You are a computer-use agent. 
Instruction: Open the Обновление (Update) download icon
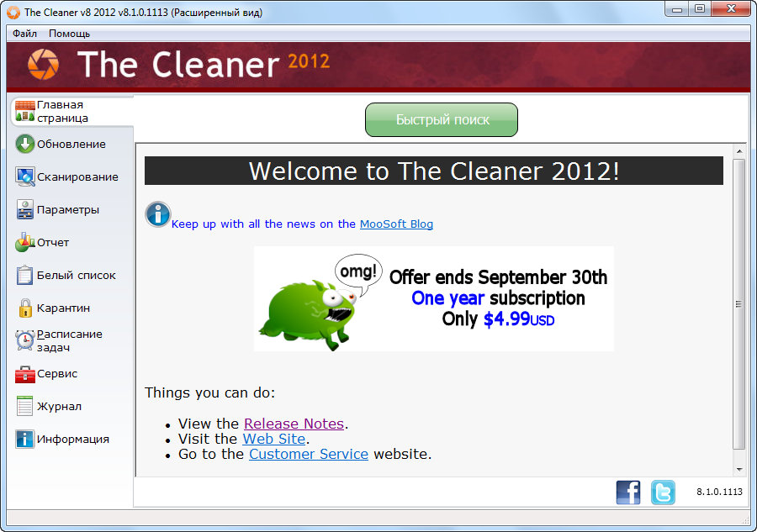[24, 144]
